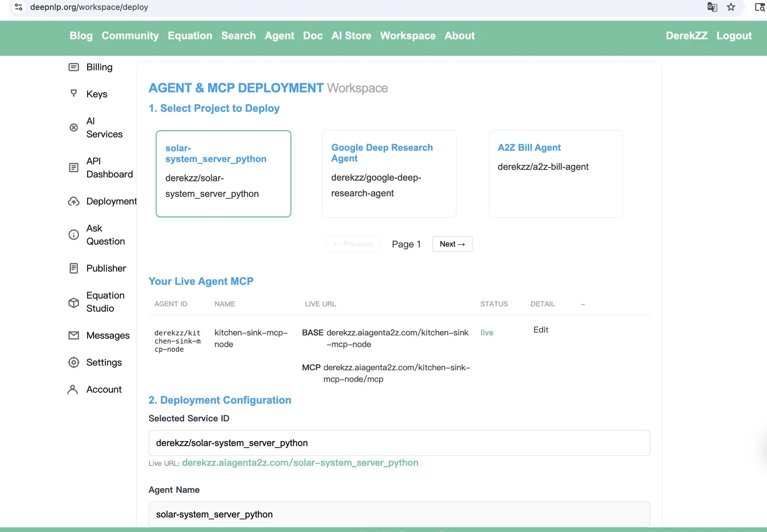The width and height of the screenshot is (767, 532).
Task: Edit the kitchen-sink-mcp-node agent
Action: tap(541, 329)
